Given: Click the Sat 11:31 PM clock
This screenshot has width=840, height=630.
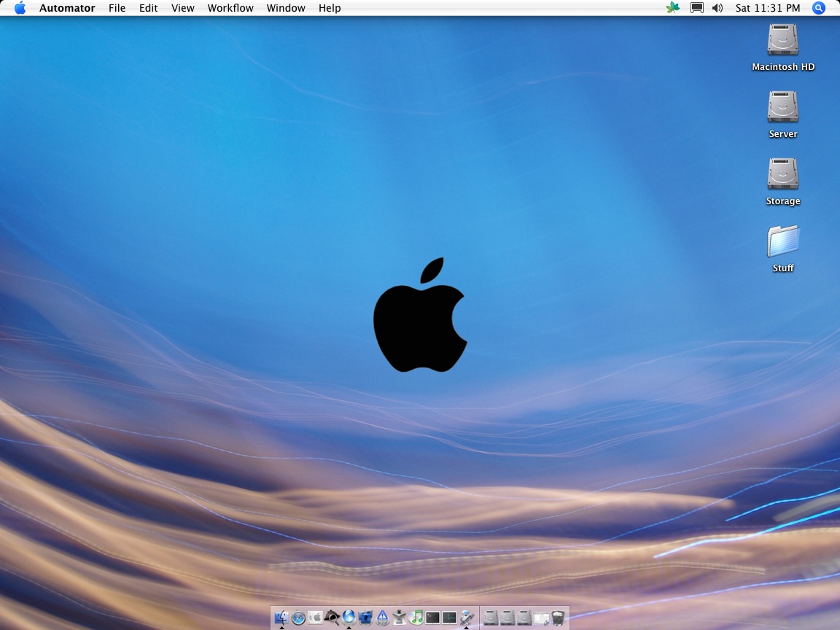Looking at the screenshot, I should pyautogui.click(x=768, y=8).
